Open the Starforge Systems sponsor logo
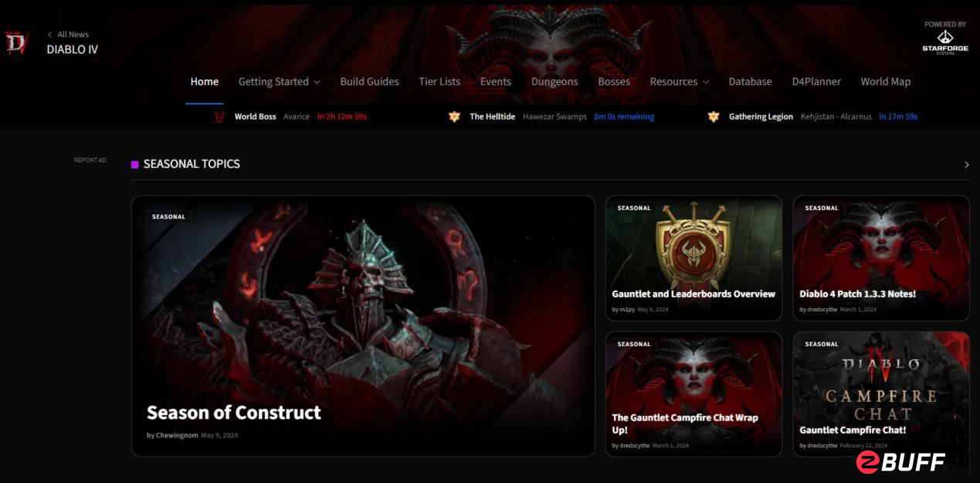 coord(944,43)
